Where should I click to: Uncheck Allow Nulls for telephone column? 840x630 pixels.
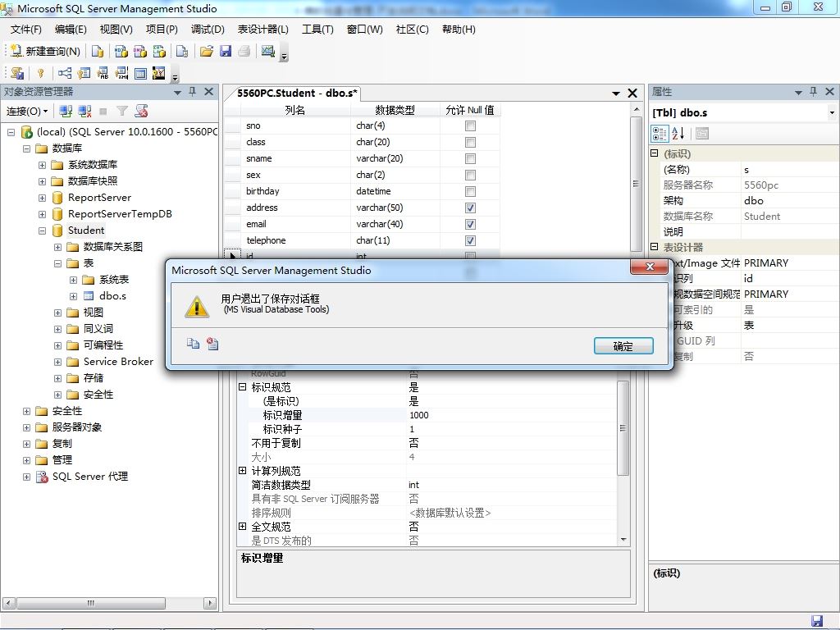(x=470, y=241)
